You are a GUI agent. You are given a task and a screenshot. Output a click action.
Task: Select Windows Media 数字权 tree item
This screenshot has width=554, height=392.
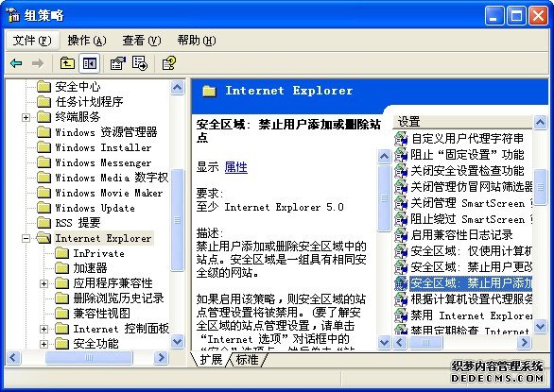(112, 178)
